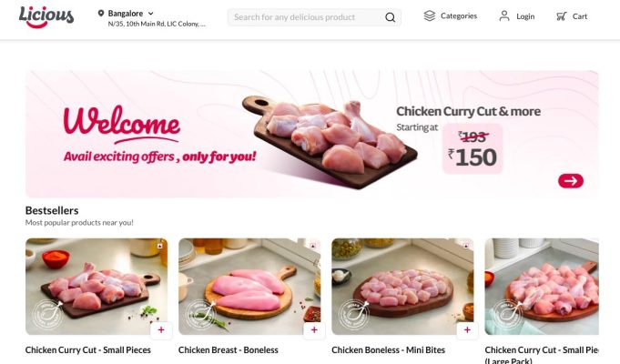620x364 pixels.
Task: Click the shopping cart icon
Action: (561, 16)
